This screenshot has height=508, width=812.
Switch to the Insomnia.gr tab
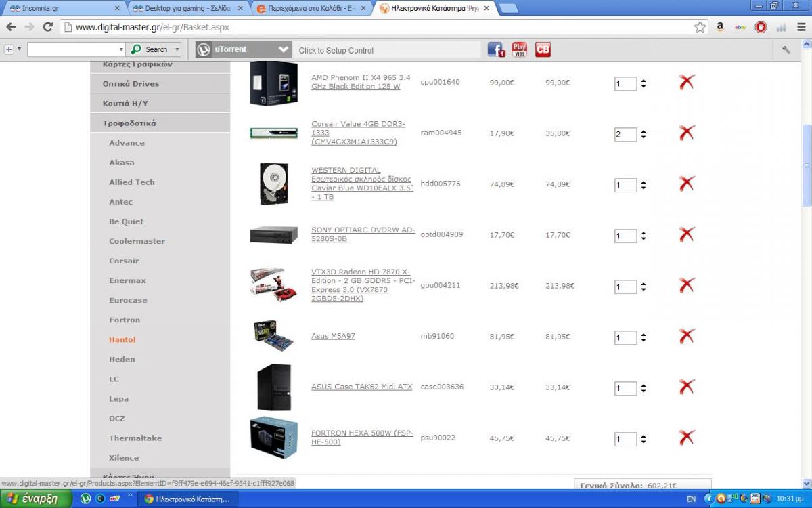63,8
